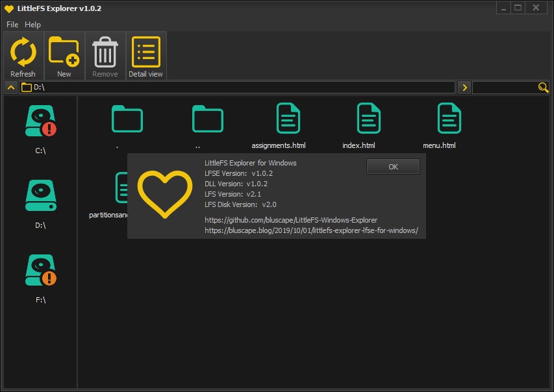Open the single-dot current folder
The height and width of the screenshot is (392, 554).
pyautogui.click(x=127, y=119)
